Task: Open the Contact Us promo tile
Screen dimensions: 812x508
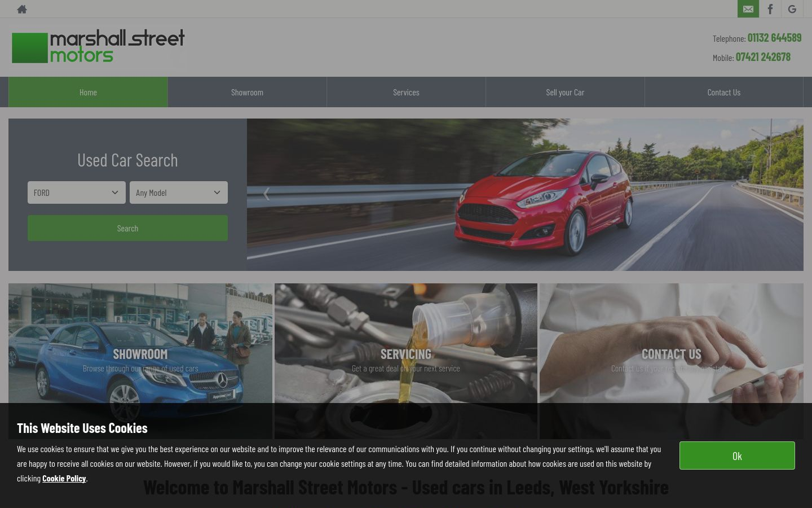Action: pyautogui.click(x=672, y=361)
